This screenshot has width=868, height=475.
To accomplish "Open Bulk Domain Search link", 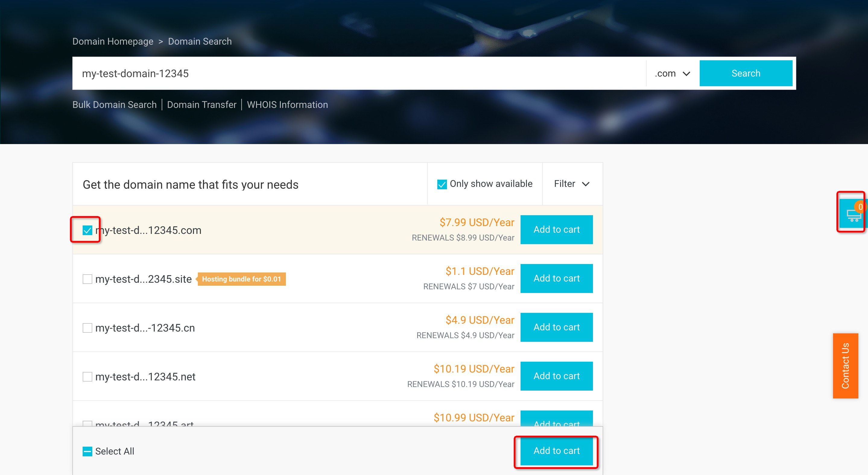I will (115, 105).
